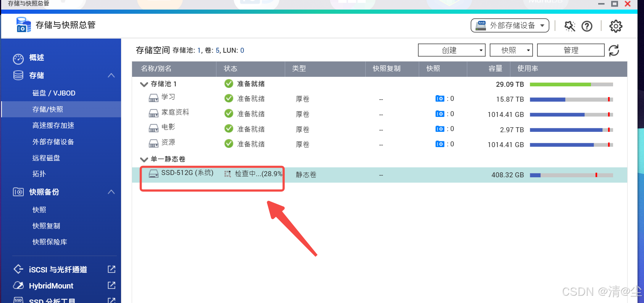
Task: Click capacity value 29.09 TB
Action: click(x=510, y=84)
